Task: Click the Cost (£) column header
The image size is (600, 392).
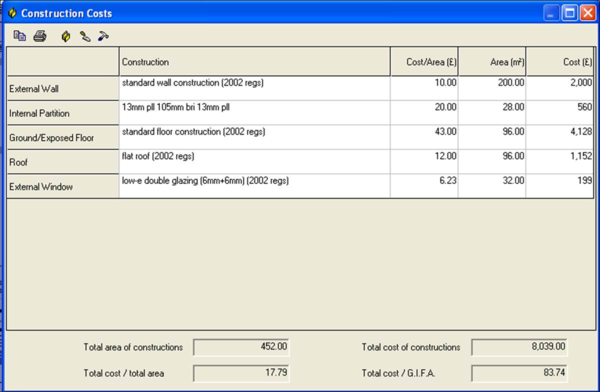Action: tap(560, 62)
